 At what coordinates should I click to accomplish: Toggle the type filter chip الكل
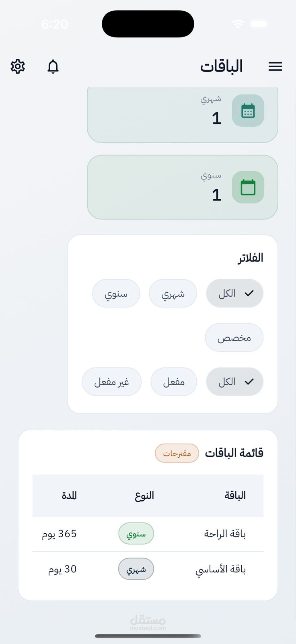pyautogui.click(x=234, y=293)
